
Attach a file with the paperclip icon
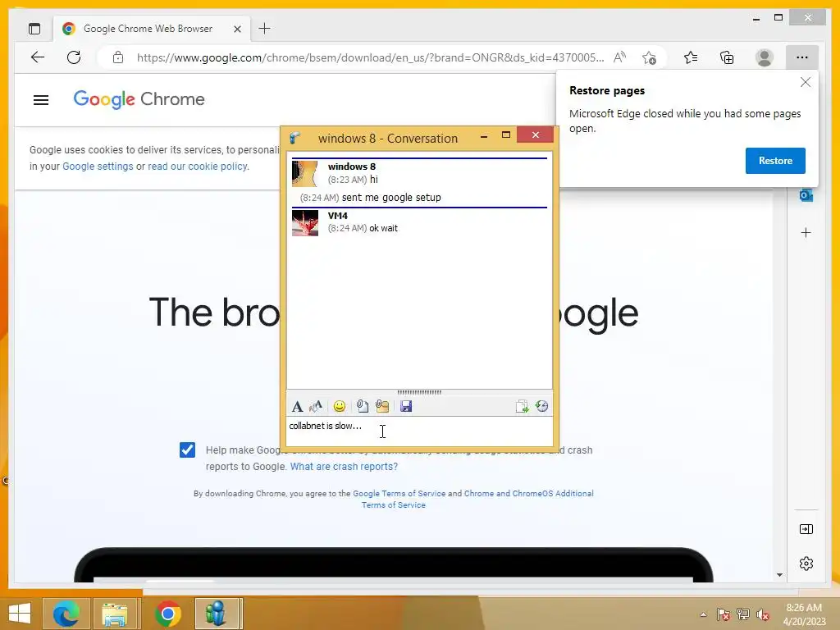coord(362,407)
